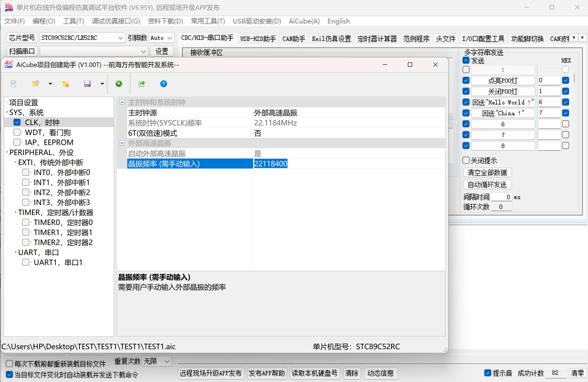Open dropdown arrow beside save icon
The image size is (588, 382).
click(x=102, y=84)
